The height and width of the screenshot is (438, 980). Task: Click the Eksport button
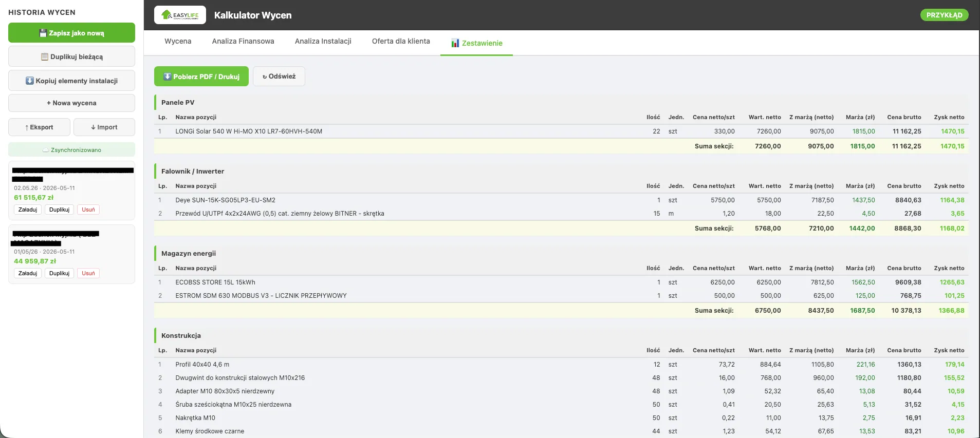40,127
